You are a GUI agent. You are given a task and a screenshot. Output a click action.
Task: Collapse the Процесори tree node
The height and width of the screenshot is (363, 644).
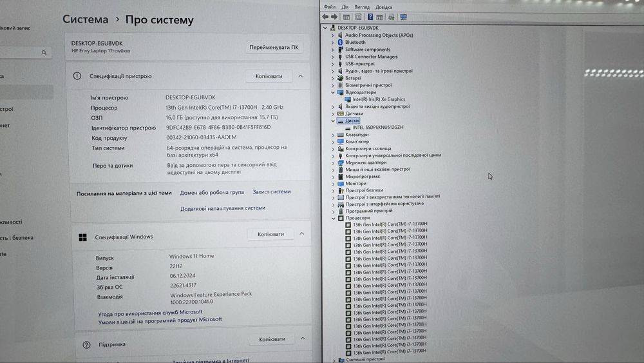334,219
